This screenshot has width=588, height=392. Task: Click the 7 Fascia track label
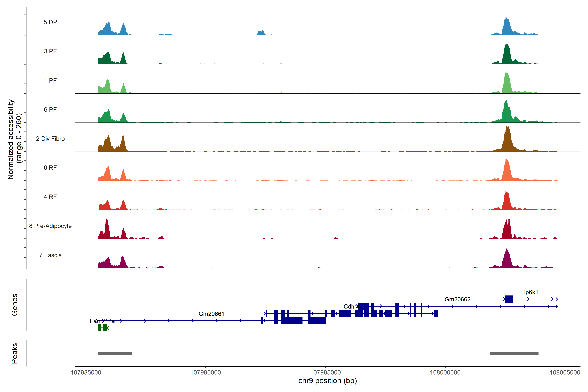50,255
